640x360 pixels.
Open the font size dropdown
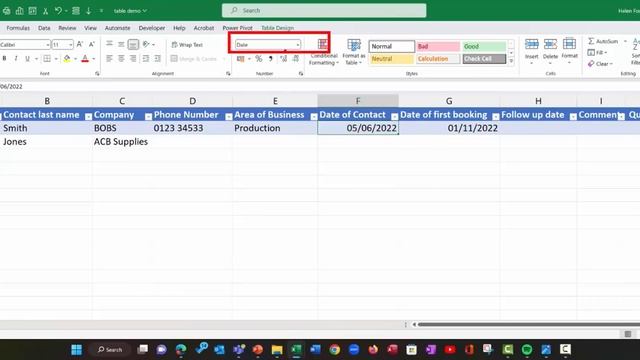[x=70, y=44]
